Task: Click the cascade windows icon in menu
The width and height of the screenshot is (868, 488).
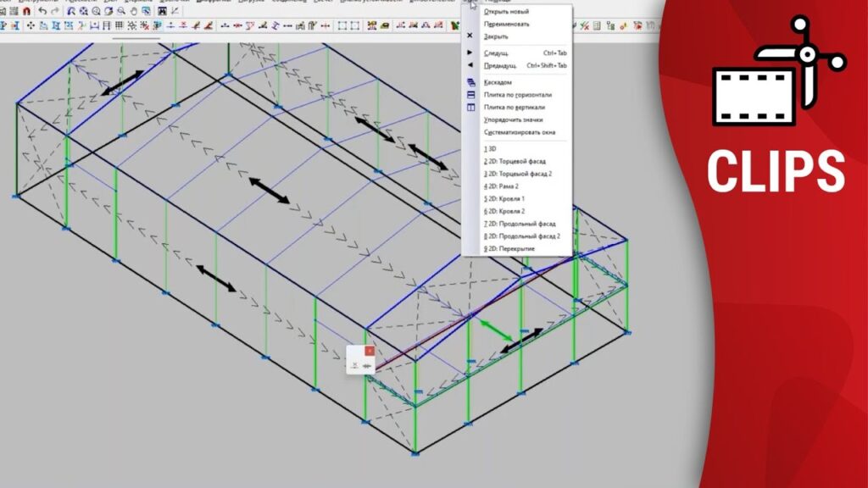Action: (x=470, y=83)
